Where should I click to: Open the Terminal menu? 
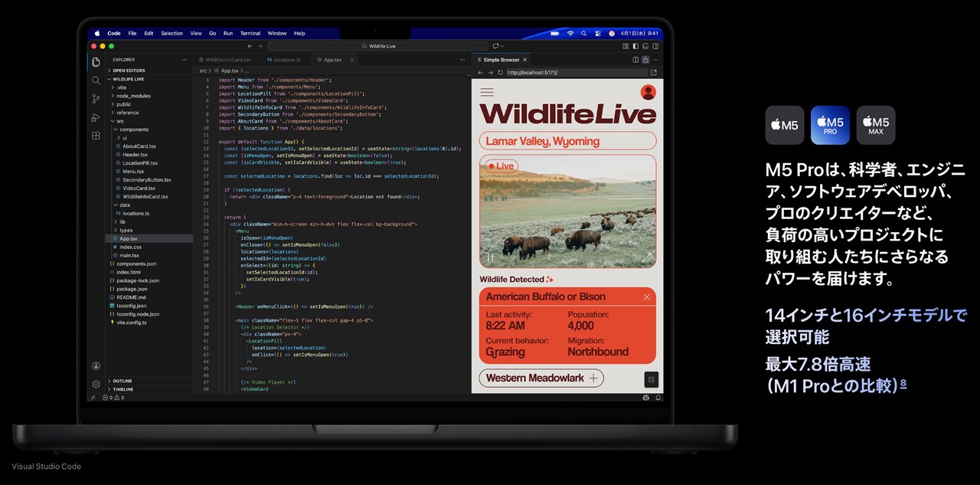coord(250,34)
